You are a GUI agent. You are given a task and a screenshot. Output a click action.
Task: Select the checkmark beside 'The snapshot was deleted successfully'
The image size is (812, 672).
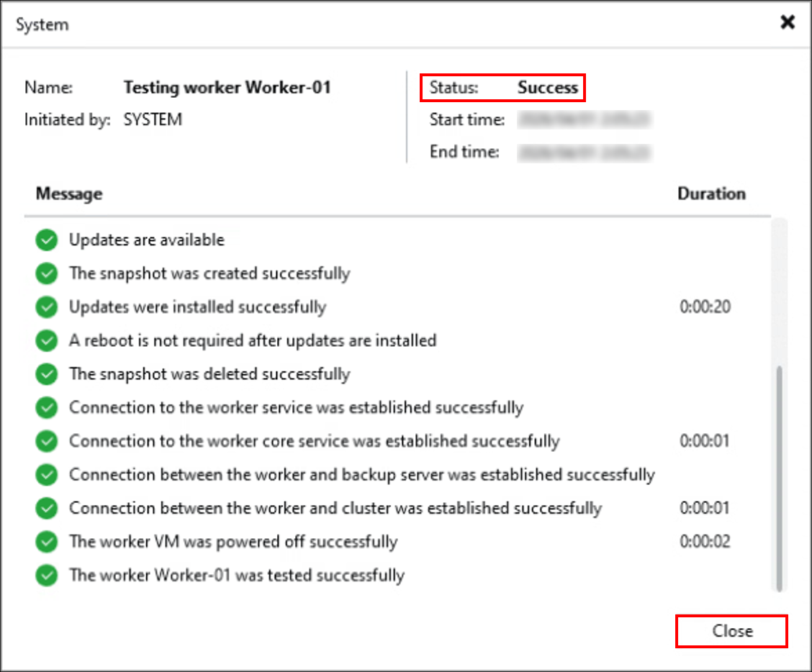(x=46, y=374)
